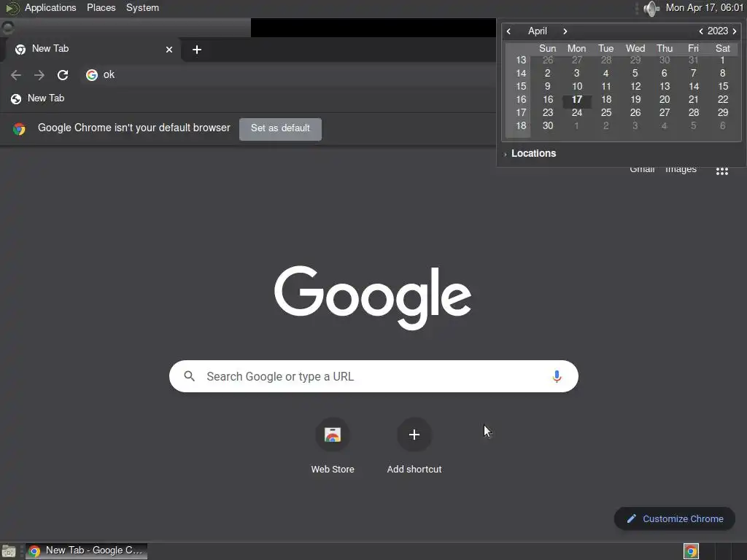
Task: Open the Google apps grid
Action: [x=721, y=171]
